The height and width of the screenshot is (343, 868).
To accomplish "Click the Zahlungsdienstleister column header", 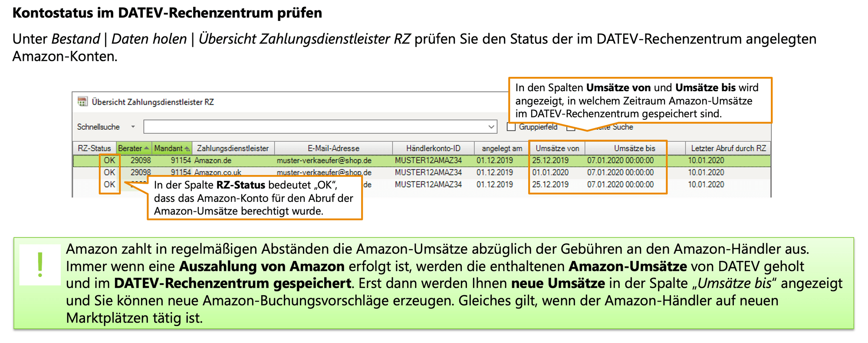I will pyautogui.click(x=233, y=148).
